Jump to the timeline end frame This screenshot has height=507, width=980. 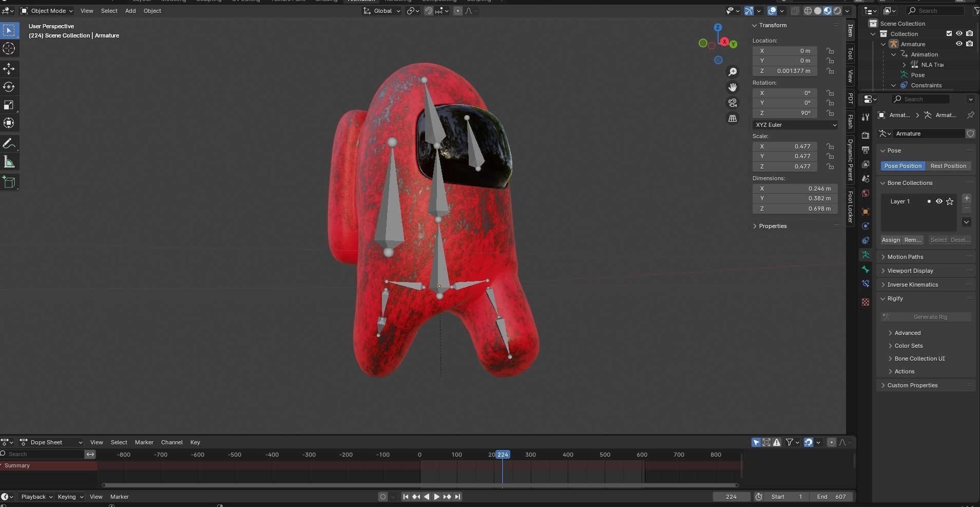click(457, 497)
